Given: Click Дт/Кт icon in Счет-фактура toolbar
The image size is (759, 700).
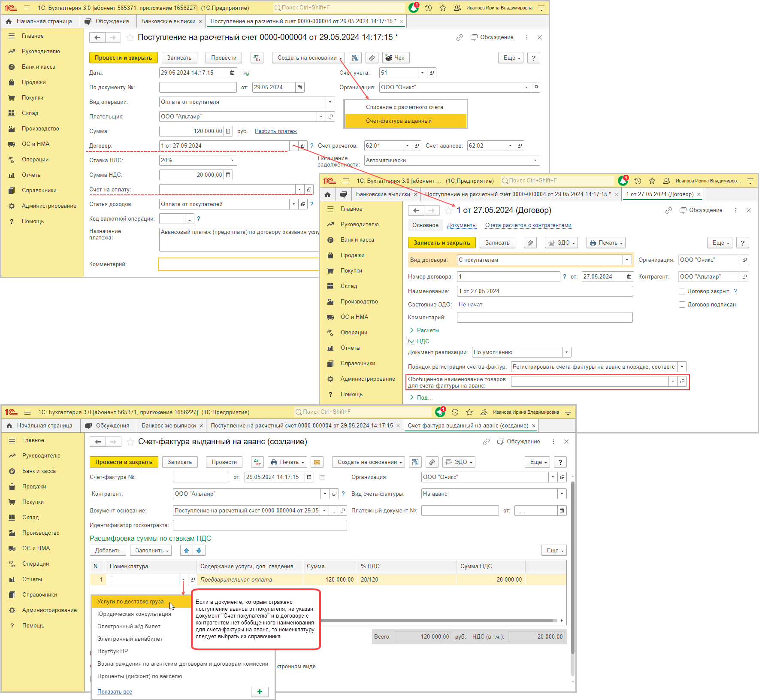Looking at the screenshot, I should [x=257, y=462].
